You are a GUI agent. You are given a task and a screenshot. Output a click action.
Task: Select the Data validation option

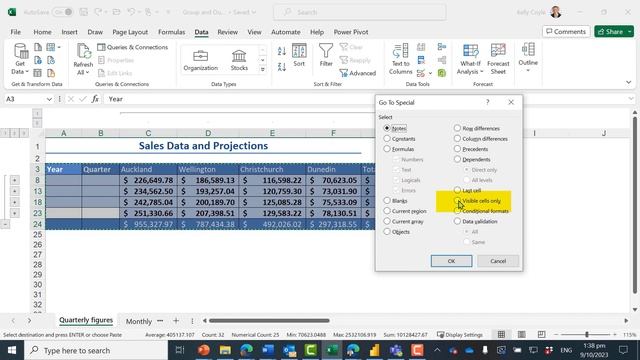coord(476,221)
